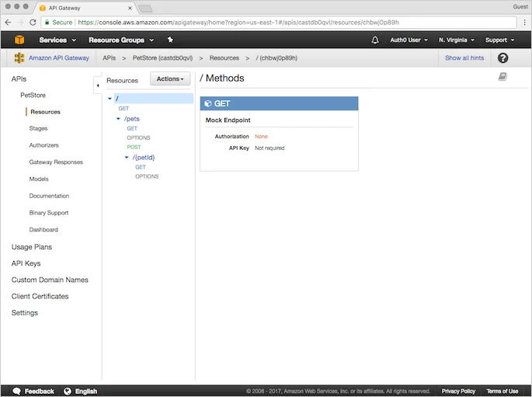Go to Usage Plans
The width and height of the screenshot is (532, 397).
32,247
